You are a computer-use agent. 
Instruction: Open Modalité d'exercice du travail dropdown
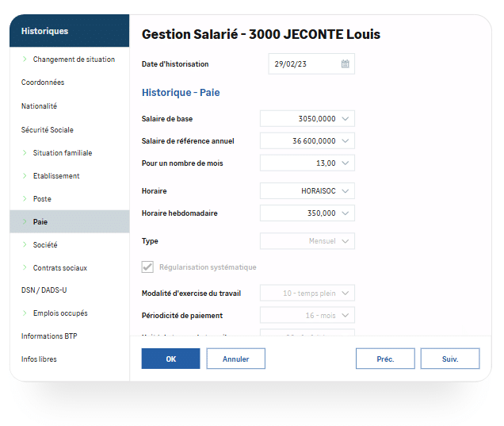tap(346, 293)
